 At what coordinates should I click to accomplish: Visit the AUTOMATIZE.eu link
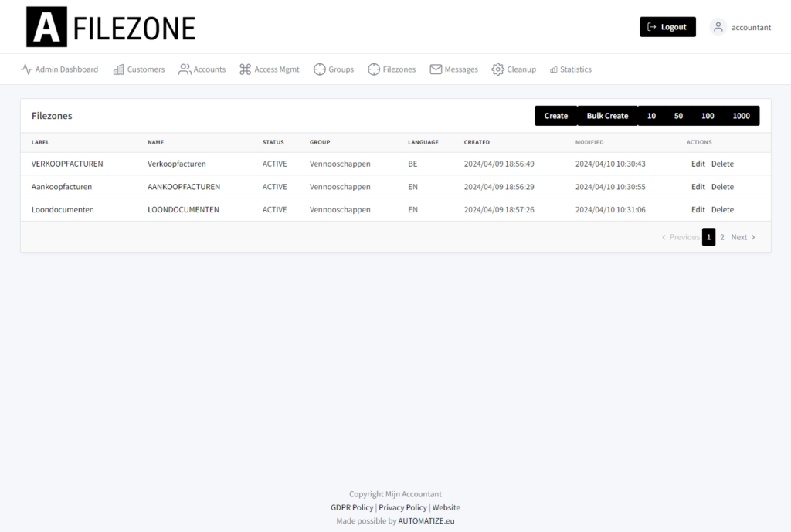pyautogui.click(x=426, y=521)
